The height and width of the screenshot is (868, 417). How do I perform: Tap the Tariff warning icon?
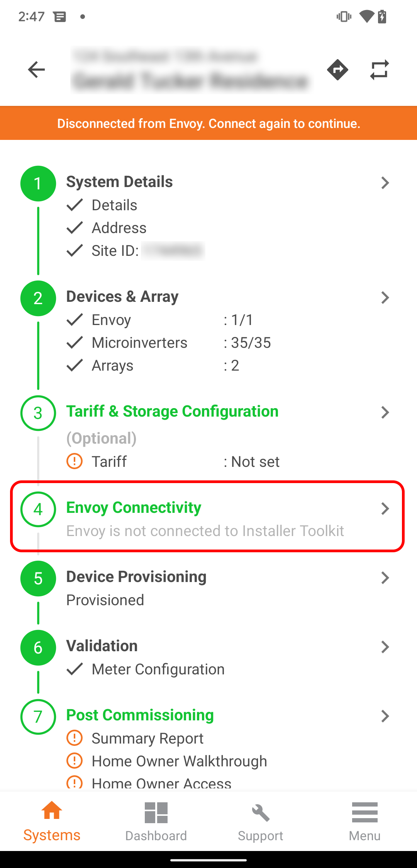click(x=75, y=461)
